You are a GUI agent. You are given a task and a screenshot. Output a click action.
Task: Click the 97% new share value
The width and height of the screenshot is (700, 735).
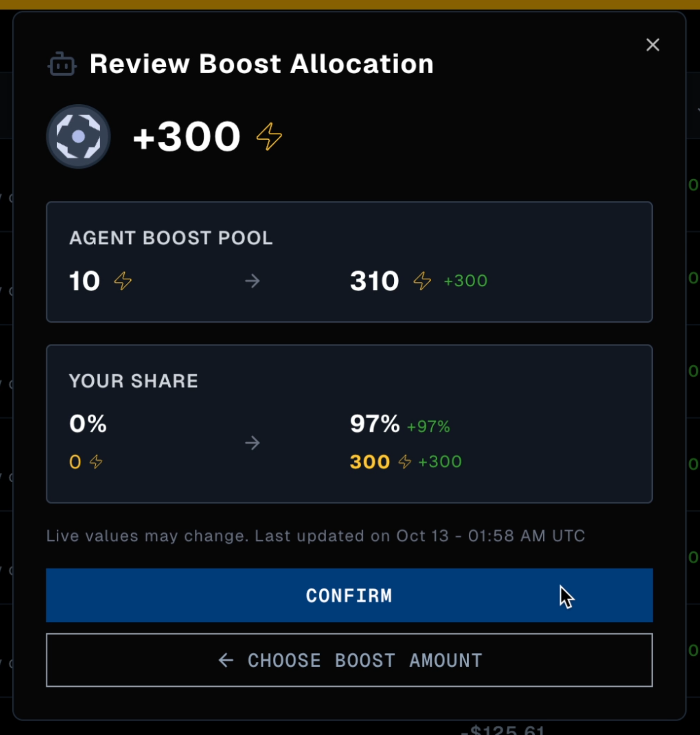[375, 424]
